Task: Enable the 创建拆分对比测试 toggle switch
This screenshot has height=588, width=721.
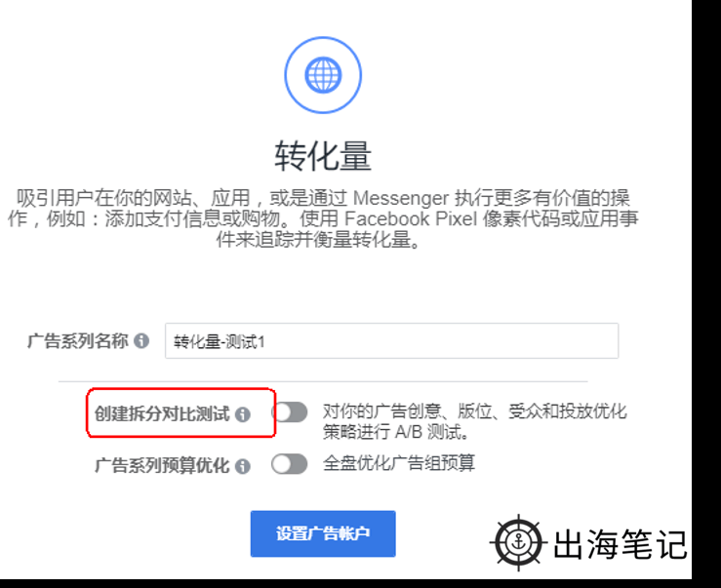Action: pos(289,412)
